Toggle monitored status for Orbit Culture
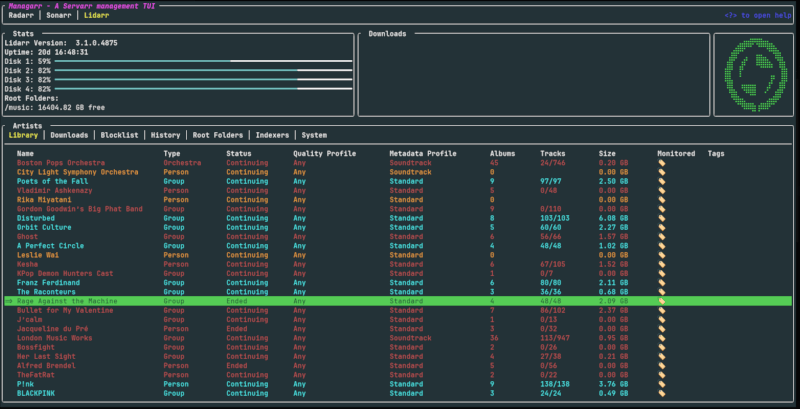Viewport: 800px width, 409px height. coord(661,227)
